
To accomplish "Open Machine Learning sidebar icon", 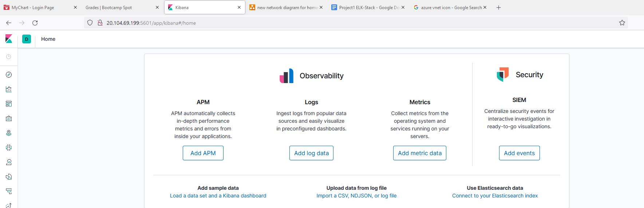I will pyautogui.click(x=9, y=148).
